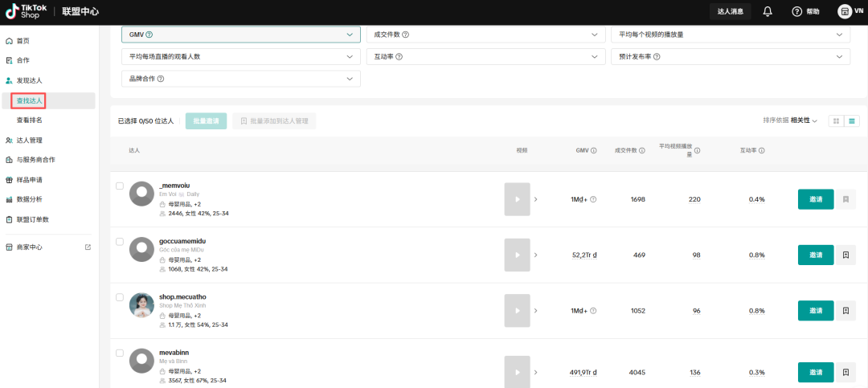Viewport: 868px width, 388px height.
Task: Open 数据分析 in sidebar
Action: tap(30, 199)
